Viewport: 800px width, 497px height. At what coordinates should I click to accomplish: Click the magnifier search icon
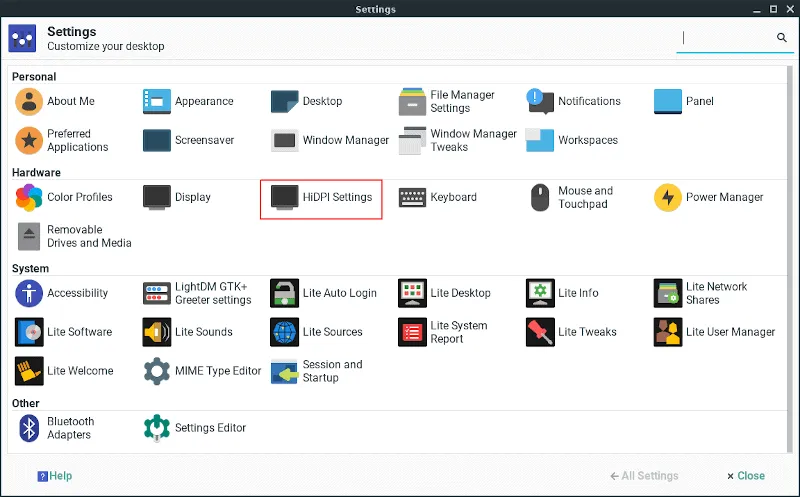tap(782, 38)
